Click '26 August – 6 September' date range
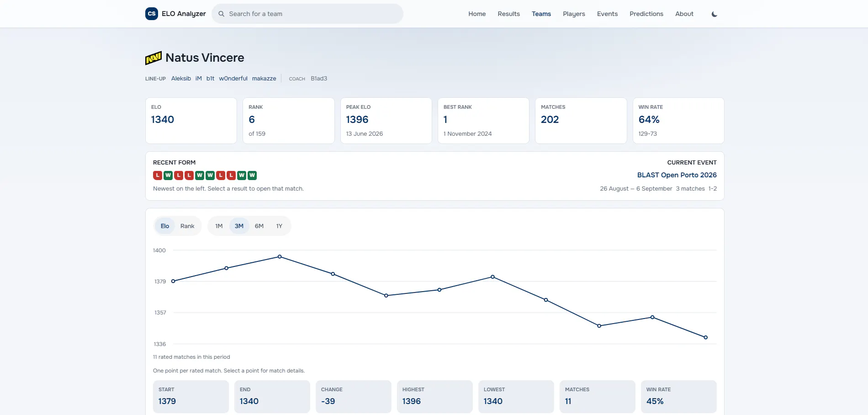 636,189
